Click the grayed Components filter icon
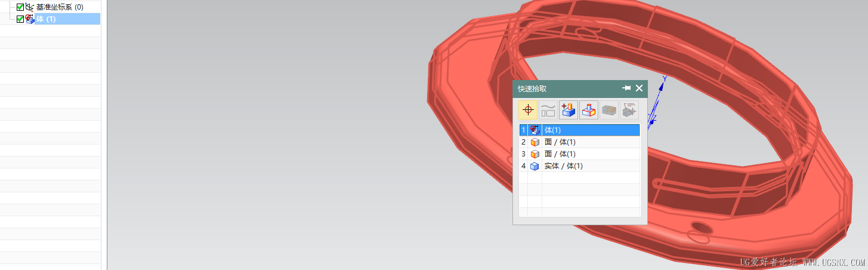Image resolution: width=868 pixels, height=270 pixels. point(609,110)
